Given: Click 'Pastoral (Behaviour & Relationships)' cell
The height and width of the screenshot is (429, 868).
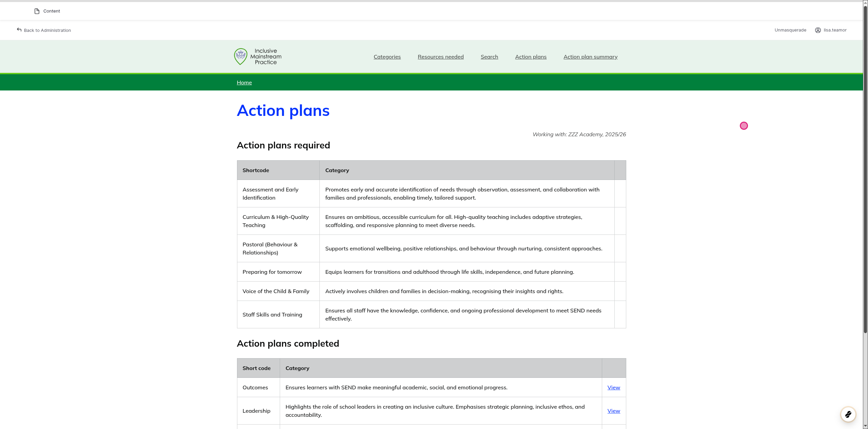Looking at the screenshot, I should pyautogui.click(x=278, y=249).
